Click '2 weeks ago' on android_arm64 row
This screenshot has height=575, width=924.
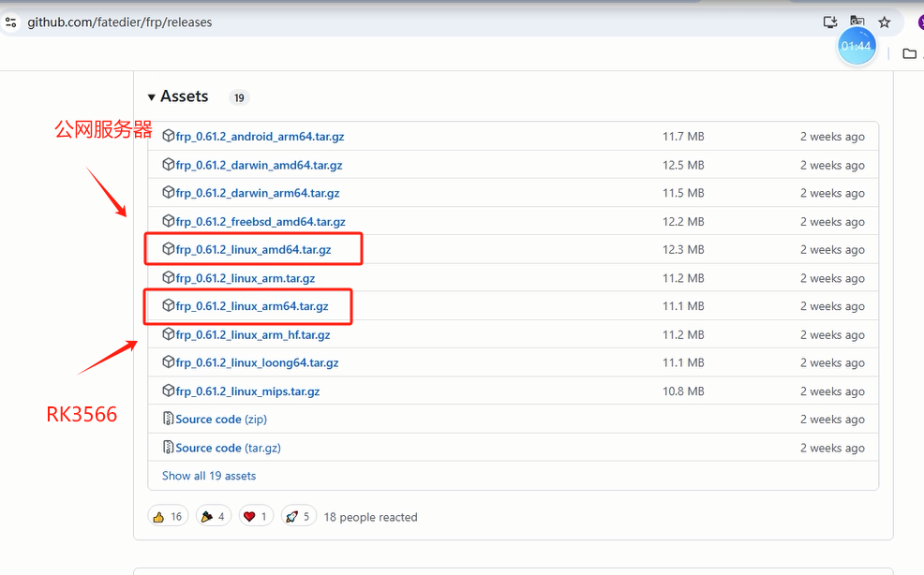[x=833, y=136]
